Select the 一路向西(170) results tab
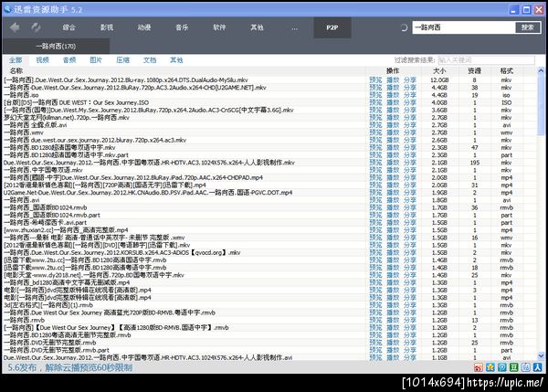The height and width of the screenshot is (392, 548). tap(56, 47)
